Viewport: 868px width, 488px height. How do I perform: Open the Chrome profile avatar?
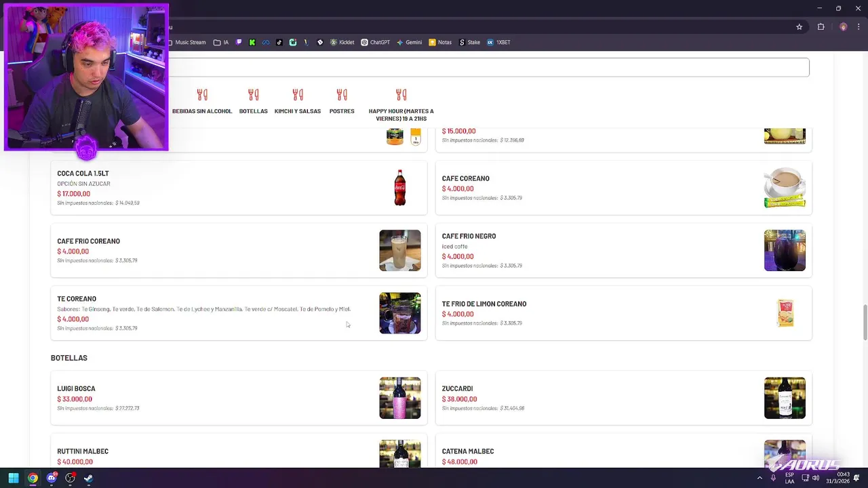844,27
